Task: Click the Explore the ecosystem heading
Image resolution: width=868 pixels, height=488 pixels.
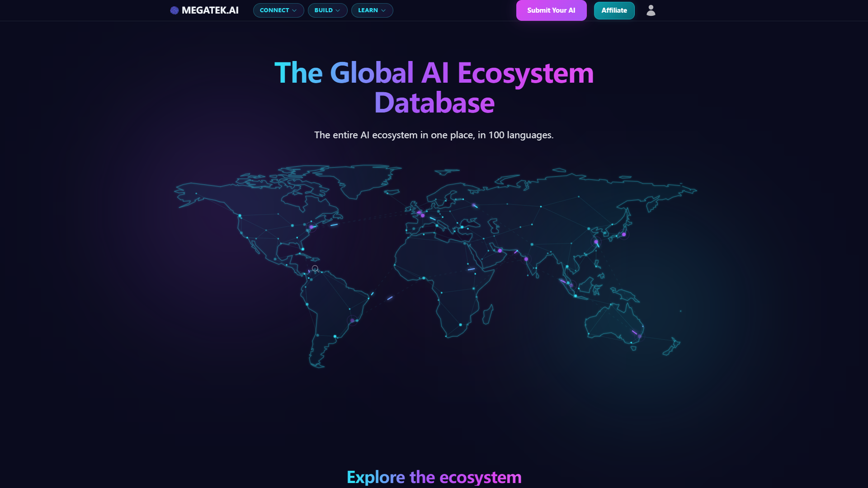Action: 434,477
